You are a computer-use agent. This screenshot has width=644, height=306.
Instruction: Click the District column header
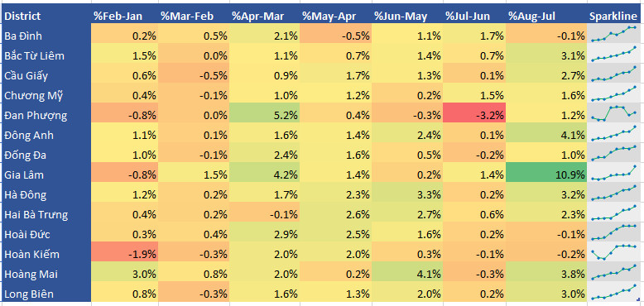(46, 16)
